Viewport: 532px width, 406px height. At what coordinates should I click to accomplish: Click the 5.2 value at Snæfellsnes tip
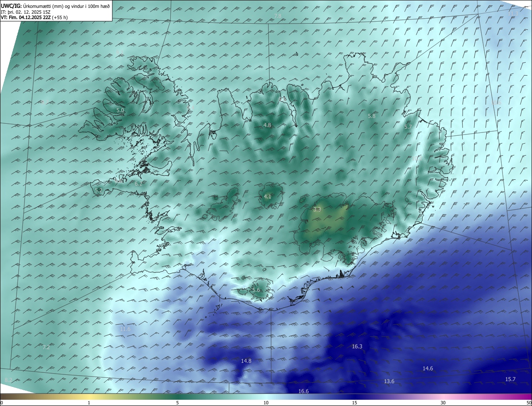pyautogui.click(x=99, y=190)
